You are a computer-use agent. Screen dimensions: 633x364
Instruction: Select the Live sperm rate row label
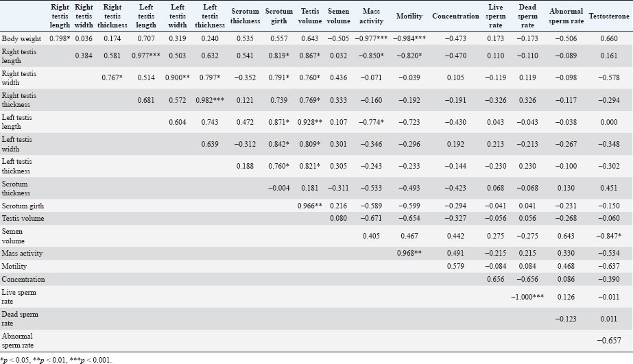point(19,296)
